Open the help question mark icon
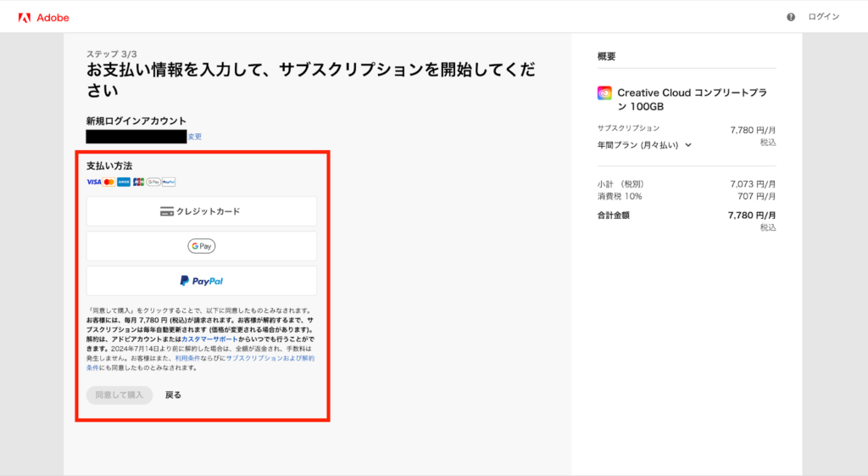868x476 pixels. point(791,17)
